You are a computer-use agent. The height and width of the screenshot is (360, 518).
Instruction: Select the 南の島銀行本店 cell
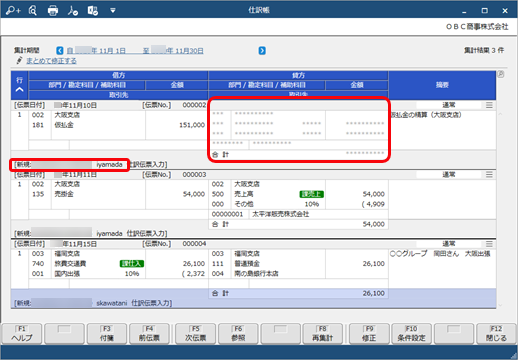256,274
